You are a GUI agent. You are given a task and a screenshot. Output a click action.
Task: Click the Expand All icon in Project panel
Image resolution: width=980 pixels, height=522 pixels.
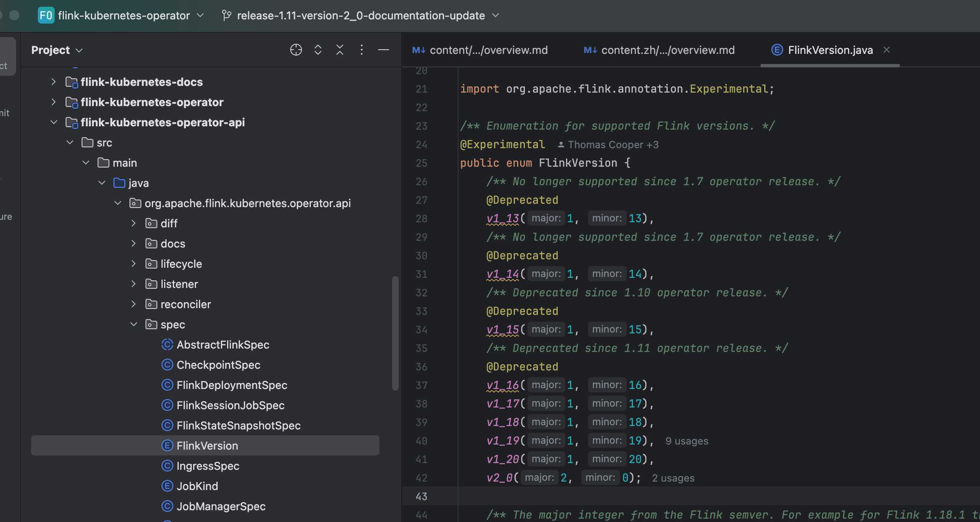point(318,50)
